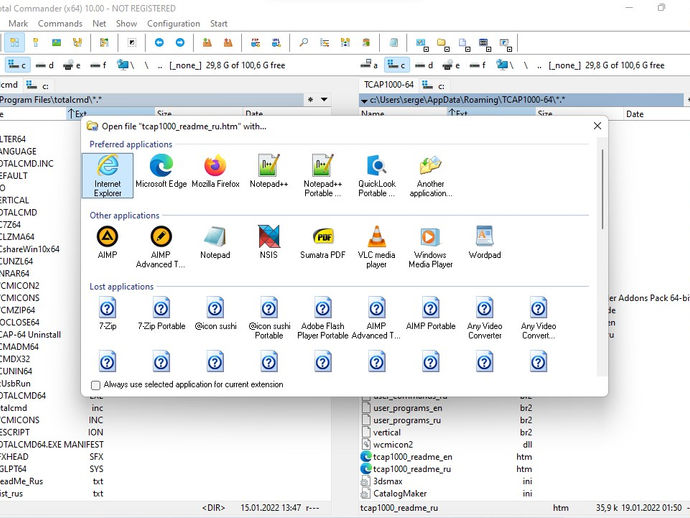Select lost application AIMP Portable
The height and width of the screenshot is (518, 690).
[430, 313]
